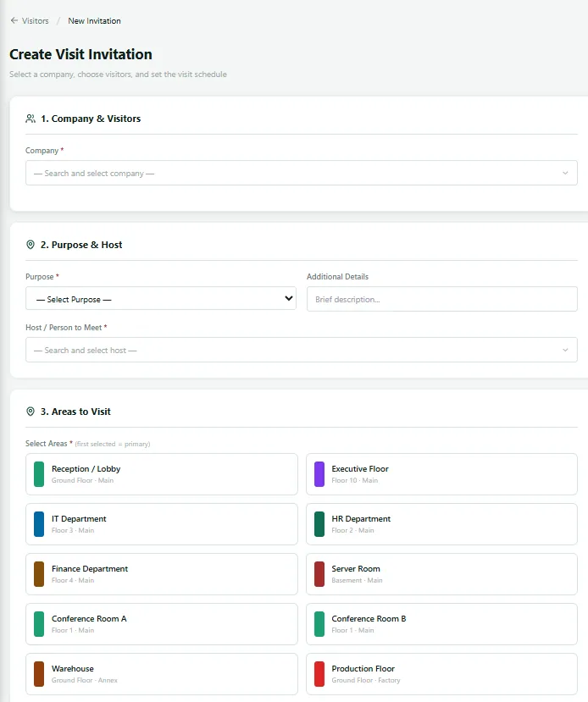Click the rust-colored marker of Warehouse
Screen dimensions: 588x702
click(39, 674)
